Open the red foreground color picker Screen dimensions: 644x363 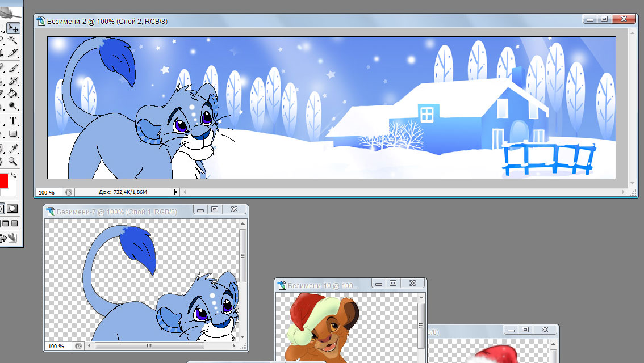(x=3, y=180)
